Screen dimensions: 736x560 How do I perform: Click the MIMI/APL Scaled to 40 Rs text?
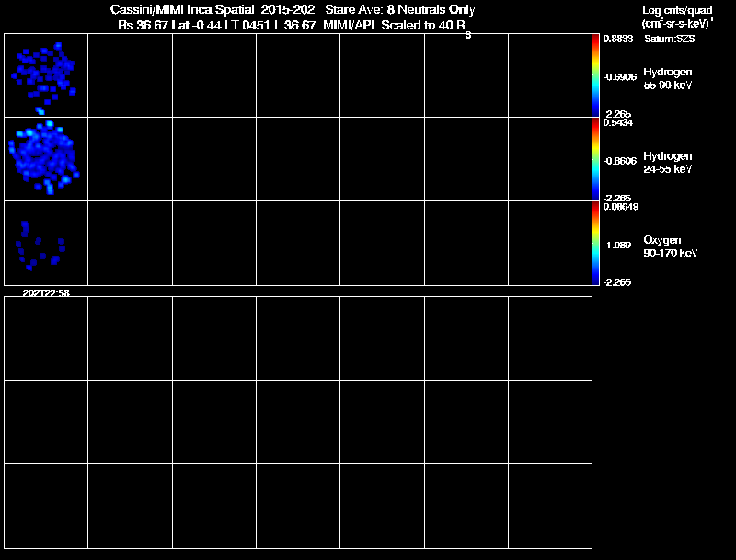(x=397, y=27)
